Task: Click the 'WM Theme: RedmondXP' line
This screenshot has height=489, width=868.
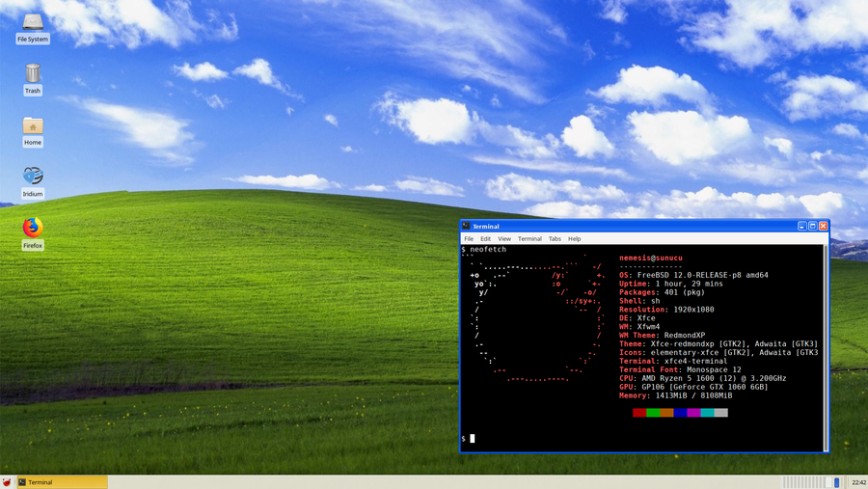Action: tap(662, 335)
